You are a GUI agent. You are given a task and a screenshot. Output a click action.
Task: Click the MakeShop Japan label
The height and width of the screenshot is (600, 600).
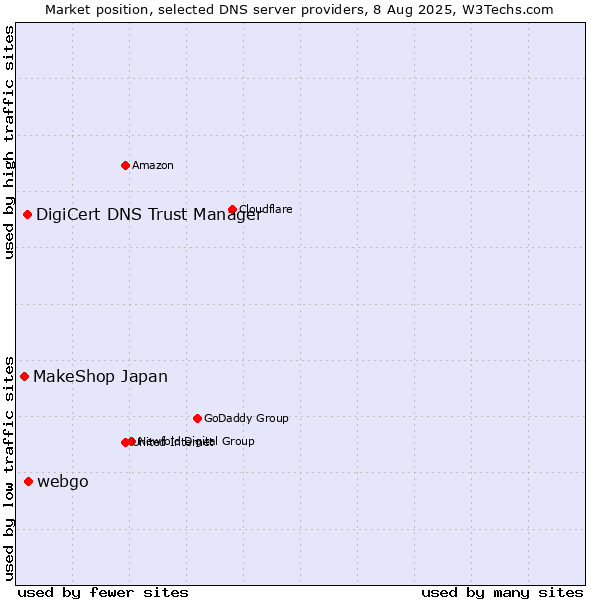[101, 377]
